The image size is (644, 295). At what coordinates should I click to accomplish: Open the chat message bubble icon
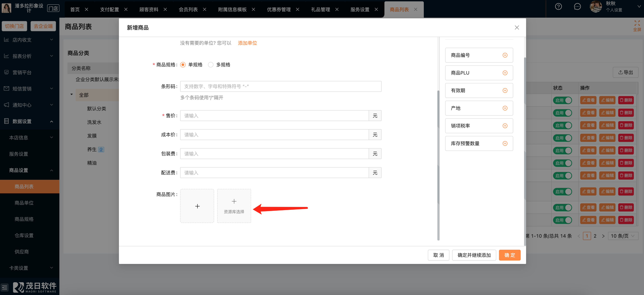577,6
